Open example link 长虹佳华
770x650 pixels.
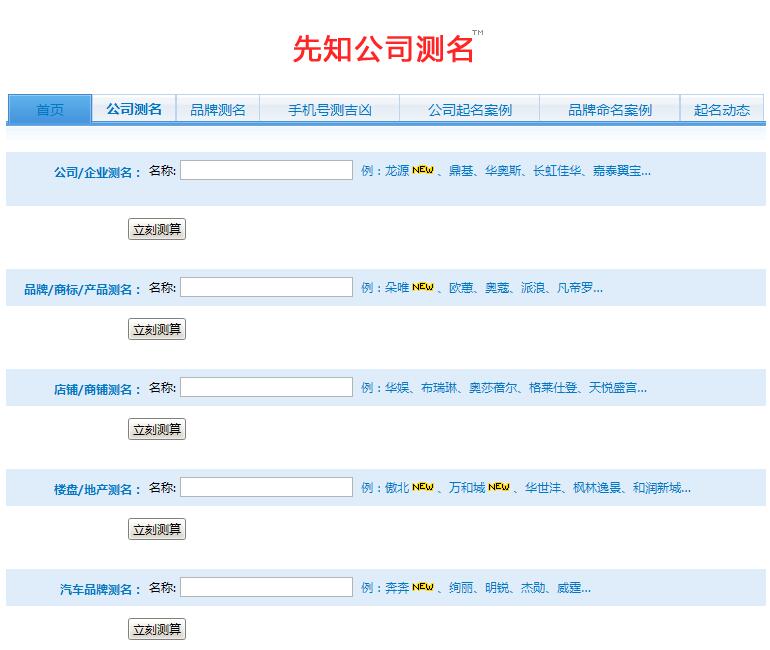(x=557, y=170)
